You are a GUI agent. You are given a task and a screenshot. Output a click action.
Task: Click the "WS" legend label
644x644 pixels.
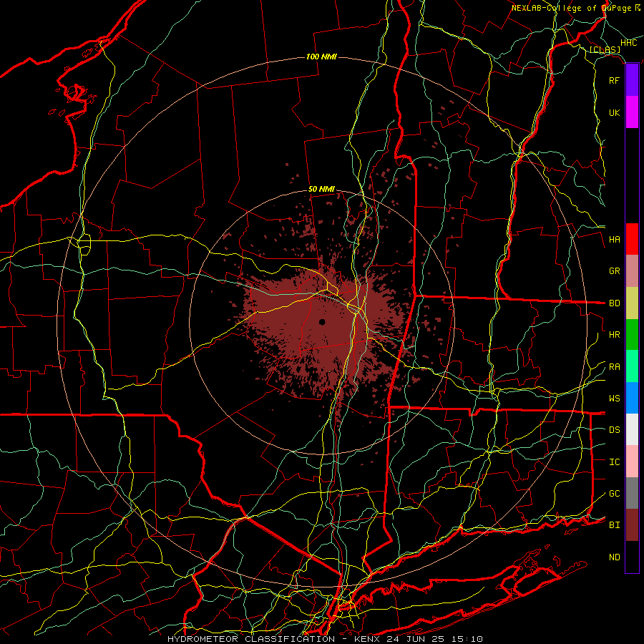point(614,399)
